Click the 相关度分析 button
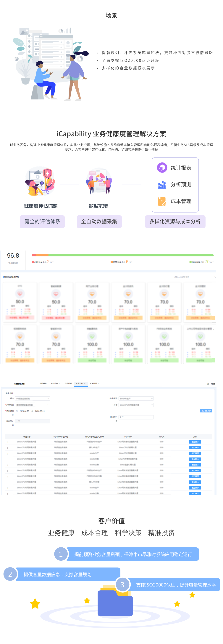Screen dimensions: 223x644 pyautogui.click(x=206, y=411)
